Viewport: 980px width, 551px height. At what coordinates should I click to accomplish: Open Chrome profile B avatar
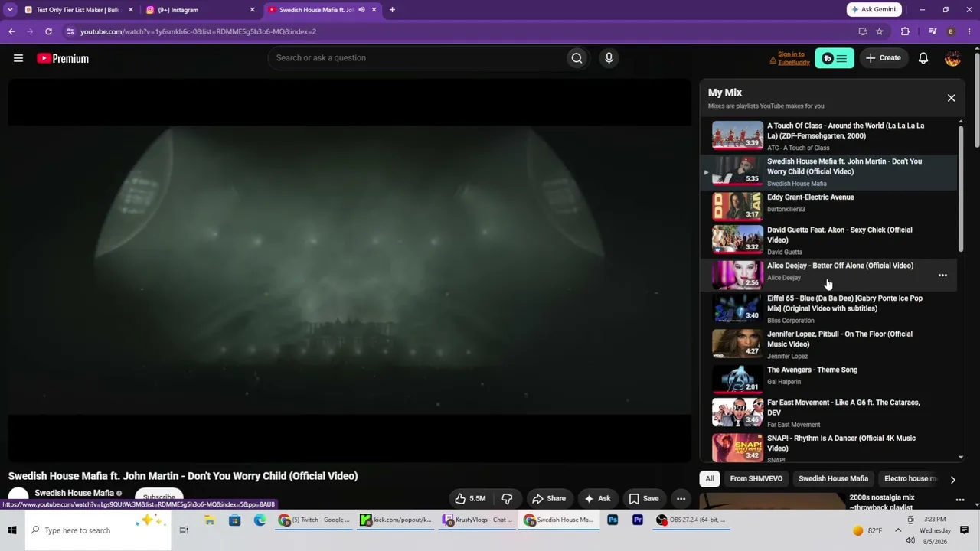[951, 31]
